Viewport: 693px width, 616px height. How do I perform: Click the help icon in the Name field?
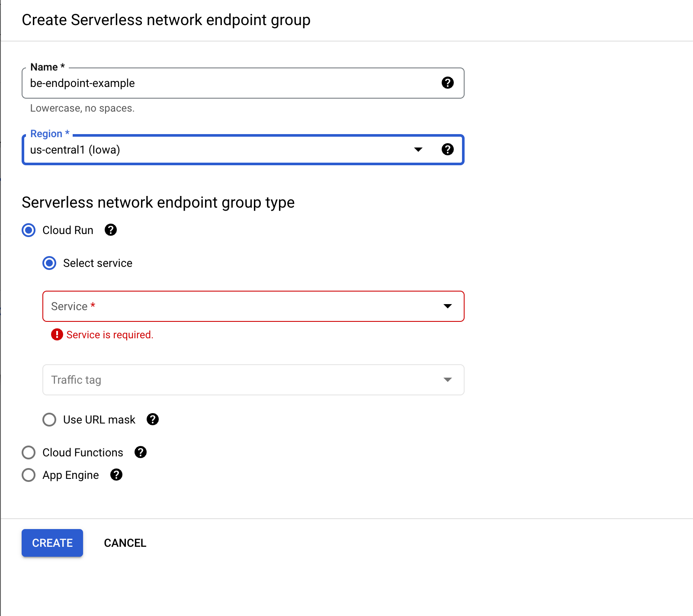[447, 83]
